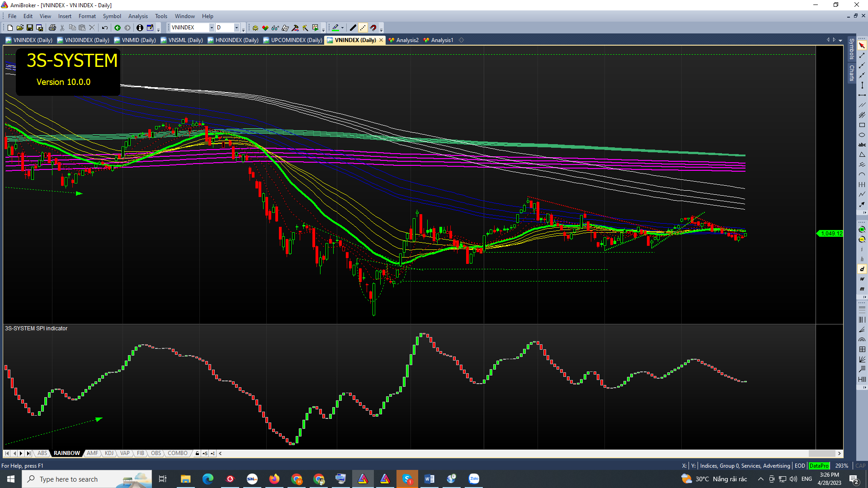
Task: Click the green zoom in icon
Action: (862, 230)
